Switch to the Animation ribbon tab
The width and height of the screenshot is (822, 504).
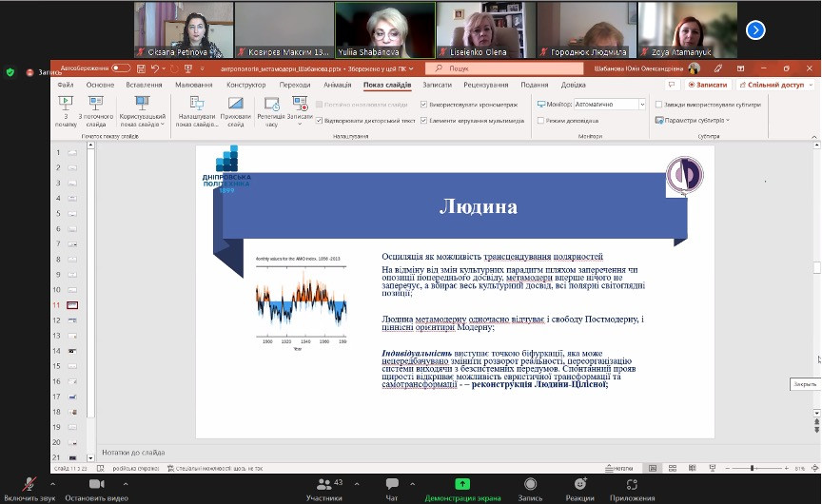[337, 85]
